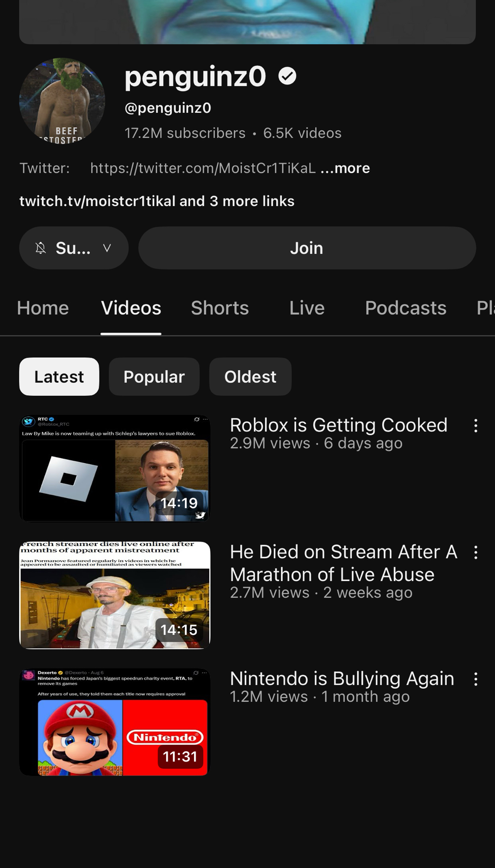Image resolution: width=495 pixels, height=868 pixels.
Task: Open twitch.tv/moistcr1tikal and 3 more links
Action: pyautogui.click(x=157, y=201)
